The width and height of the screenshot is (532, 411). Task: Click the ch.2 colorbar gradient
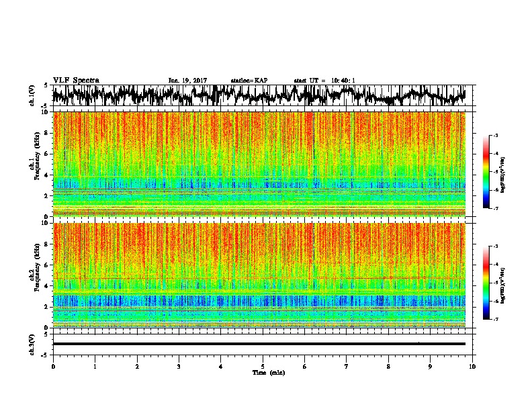486,283
